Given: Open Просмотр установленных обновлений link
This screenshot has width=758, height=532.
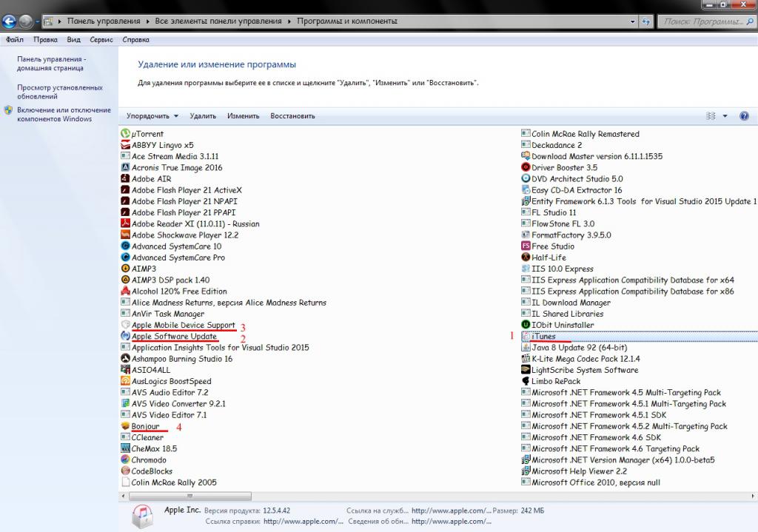Looking at the screenshot, I should click(x=60, y=92).
